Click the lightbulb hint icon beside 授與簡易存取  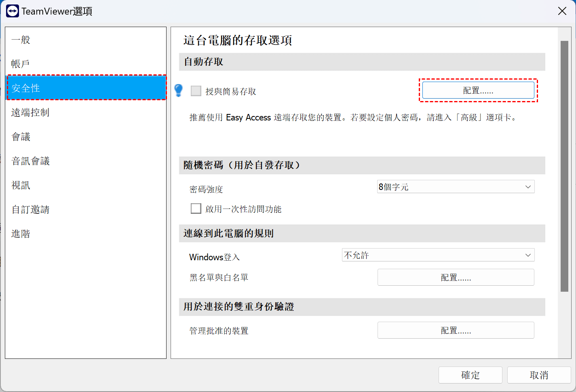(x=179, y=91)
